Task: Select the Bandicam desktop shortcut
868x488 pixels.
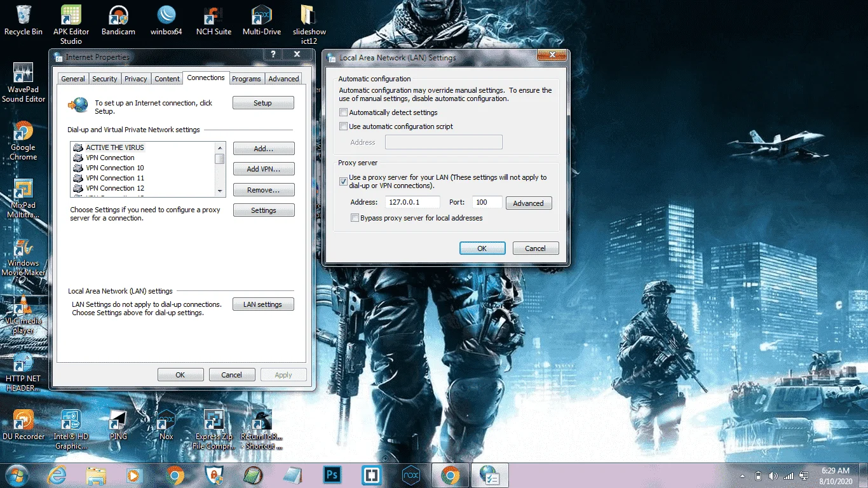Action: pos(119,20)
